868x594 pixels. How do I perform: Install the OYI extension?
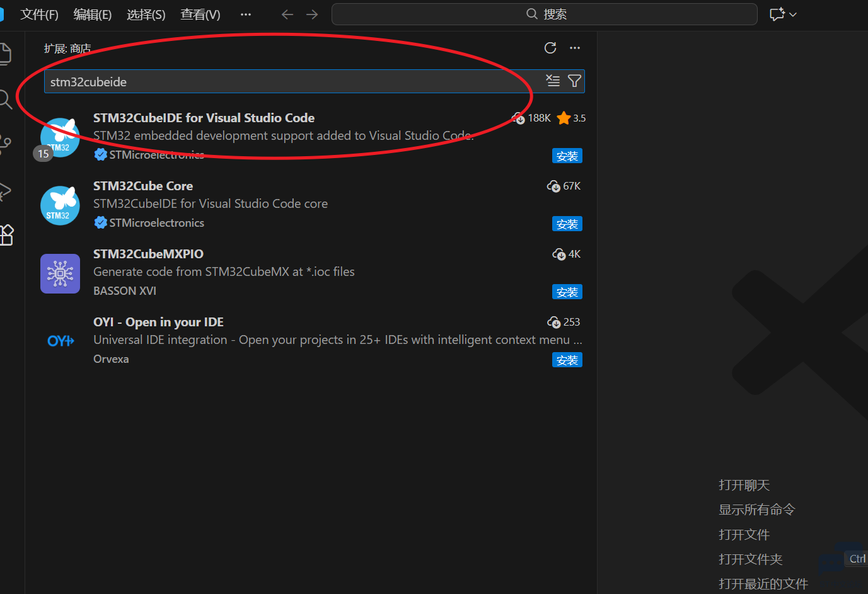[567, 360]
